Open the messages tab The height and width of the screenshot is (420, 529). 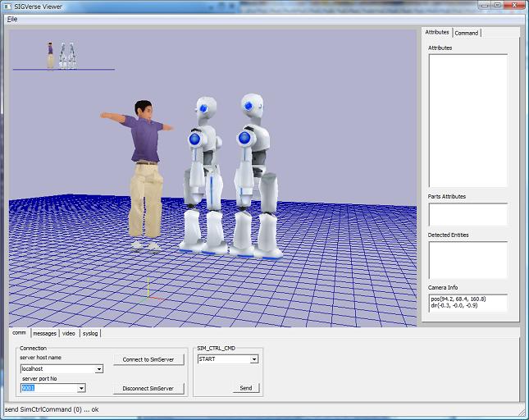coord(44,333)
